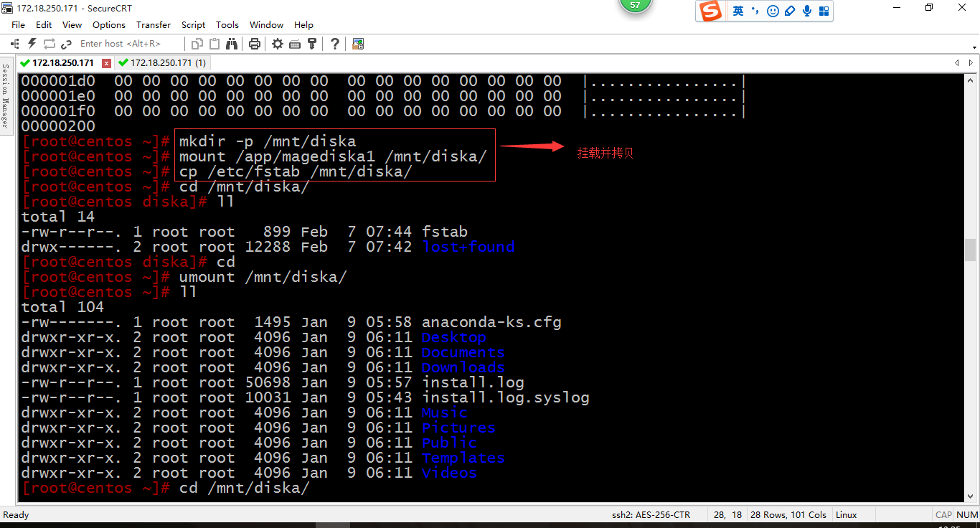Click the tab scroll right arrow
980x528 pixels.
[971, 63]
